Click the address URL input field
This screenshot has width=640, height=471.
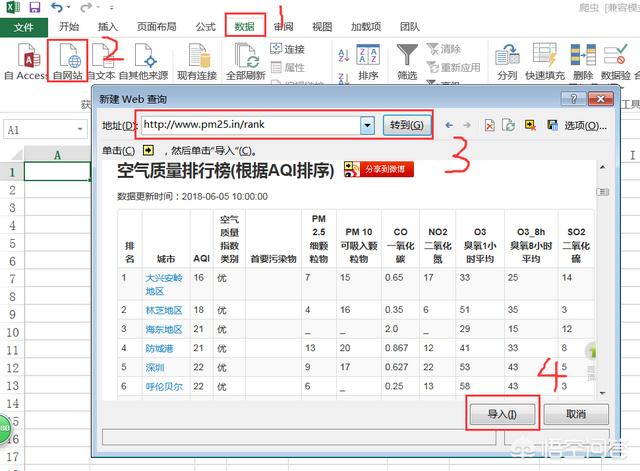click(x=250, y=126)
